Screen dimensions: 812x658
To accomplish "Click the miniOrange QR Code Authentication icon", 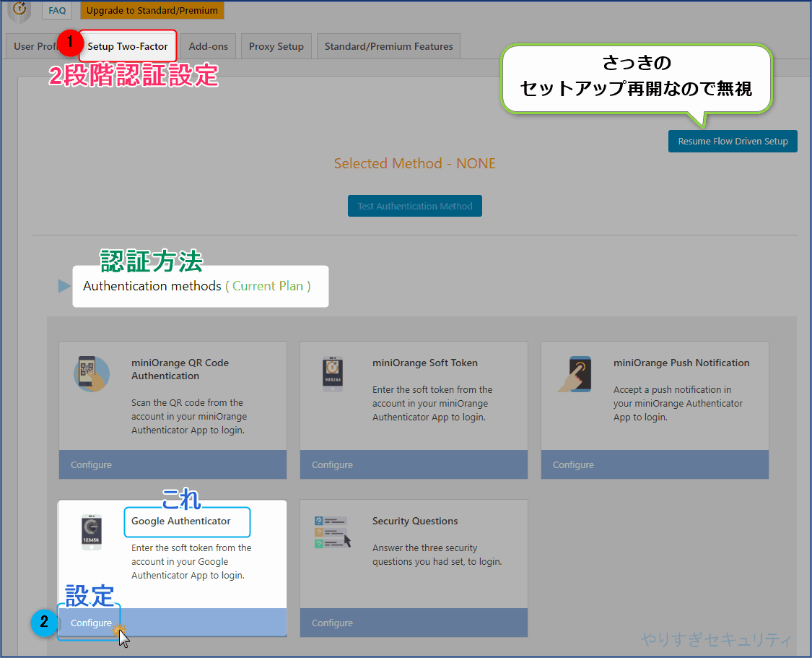I will (92, 373).
